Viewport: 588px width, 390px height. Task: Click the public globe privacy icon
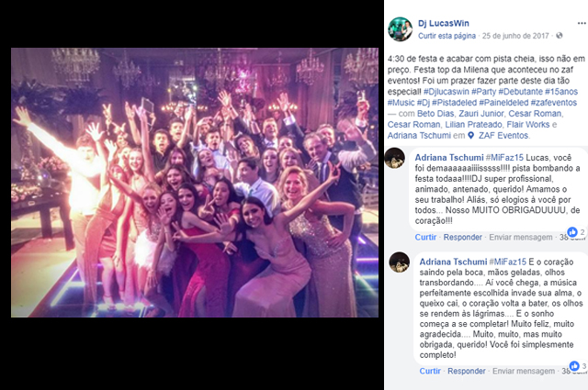point(560,36)
